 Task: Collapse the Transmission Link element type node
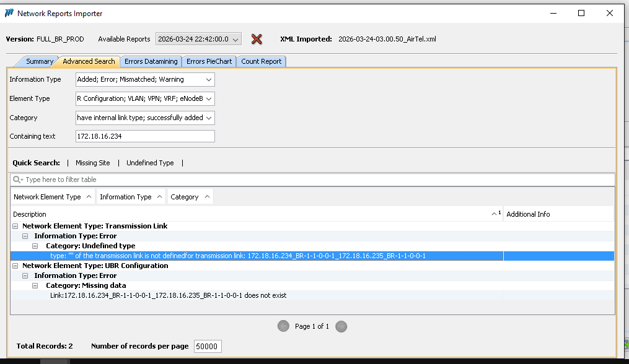tap(15, 227)
